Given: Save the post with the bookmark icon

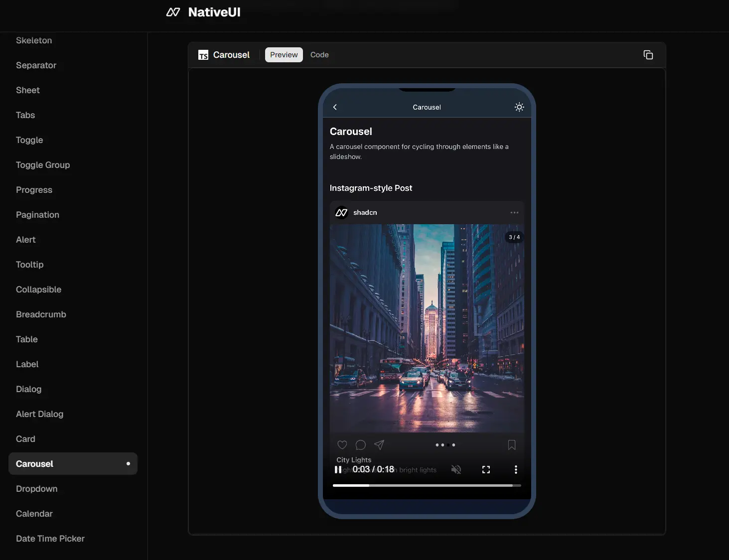Looking at the screenshot, I should point(512,445).
